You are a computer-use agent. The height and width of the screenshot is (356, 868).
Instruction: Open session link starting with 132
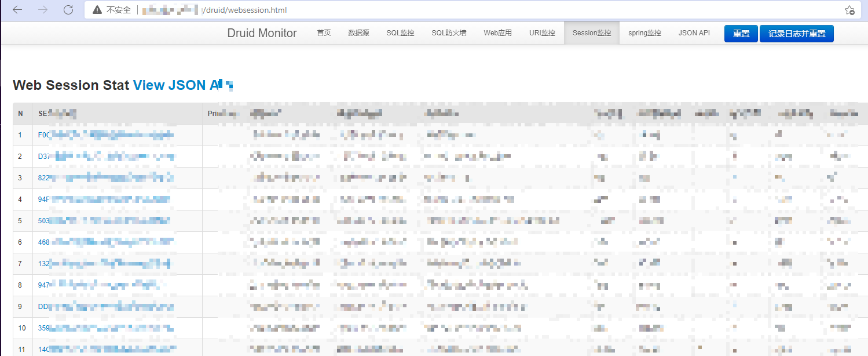pos(104,264)
